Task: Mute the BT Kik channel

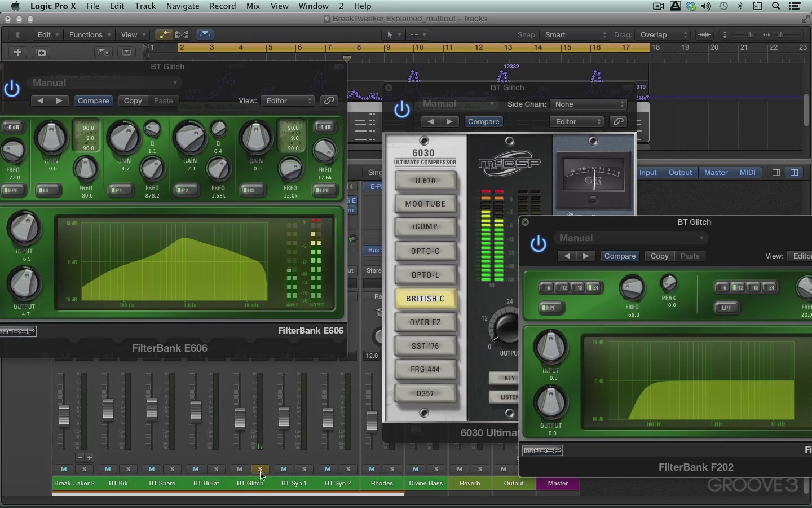Action: [108, 469]
